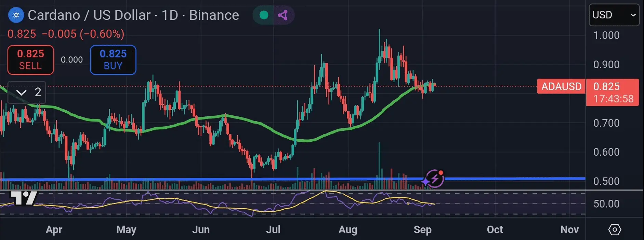
Task: Click the green market status dot
Action: coord(264,15)
